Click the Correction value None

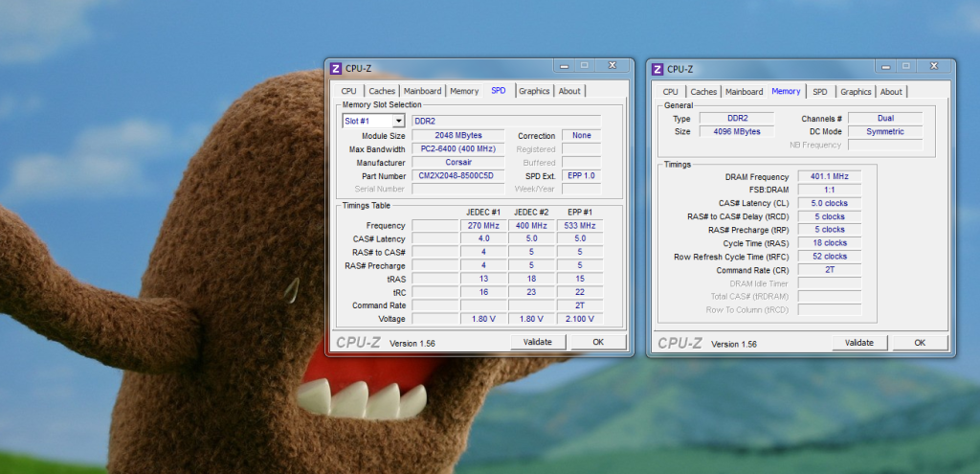(581, 136)
